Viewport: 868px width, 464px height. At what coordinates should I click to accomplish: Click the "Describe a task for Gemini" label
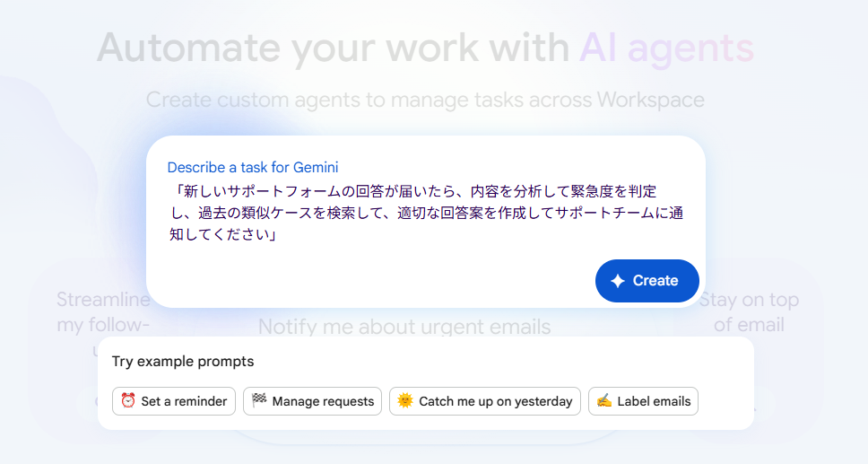252,167
